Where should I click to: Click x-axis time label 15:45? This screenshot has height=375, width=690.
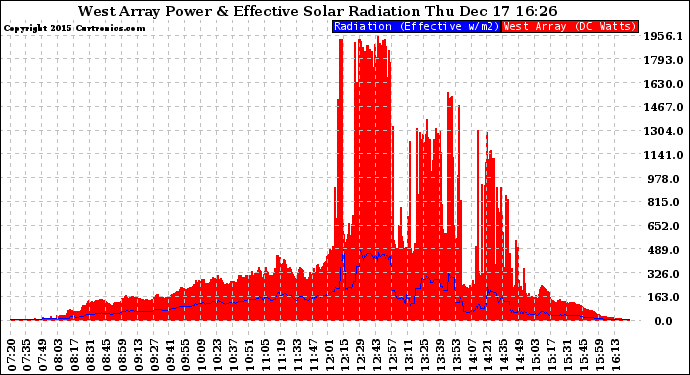[x=584, y=355]
